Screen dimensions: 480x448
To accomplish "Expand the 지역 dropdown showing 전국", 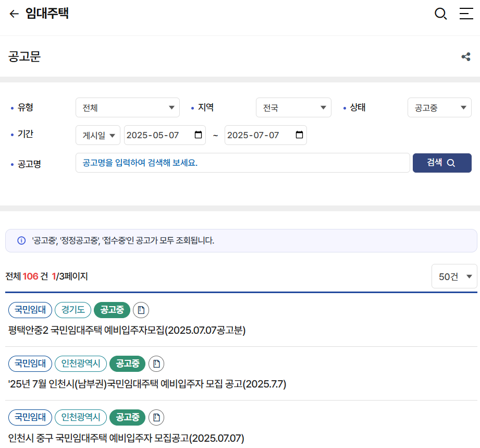I will pos(293,107).
